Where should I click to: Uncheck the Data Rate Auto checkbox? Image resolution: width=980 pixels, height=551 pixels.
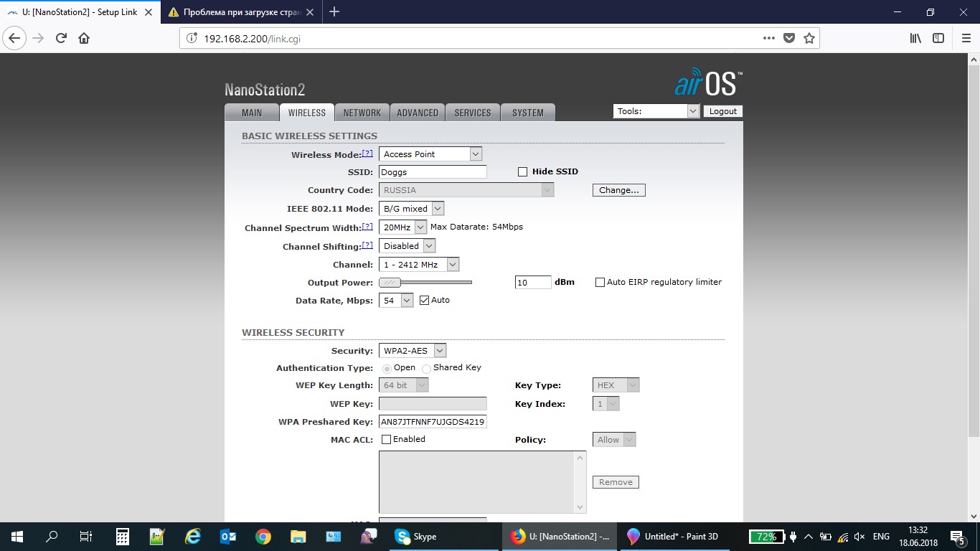(x=424, y=300)
